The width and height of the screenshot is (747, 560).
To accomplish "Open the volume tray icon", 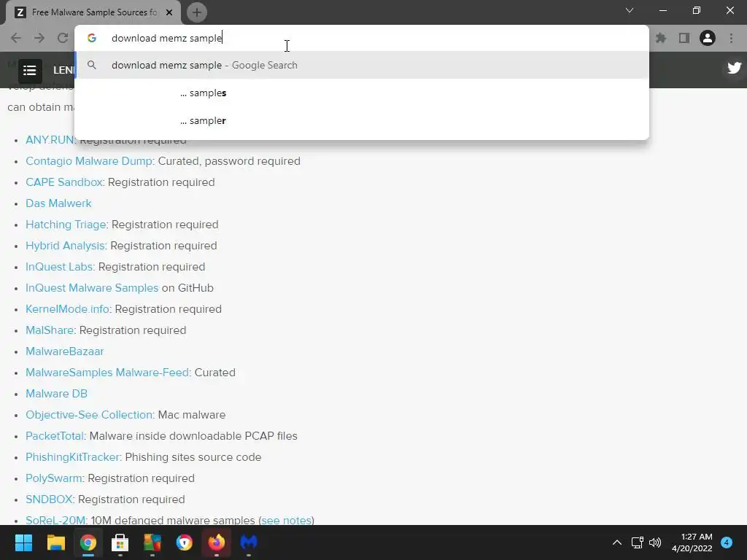I will [x=655, y=542].
